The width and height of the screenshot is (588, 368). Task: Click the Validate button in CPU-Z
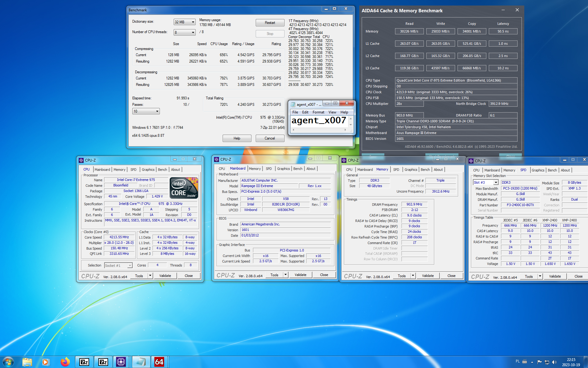[x=165, y=276]
